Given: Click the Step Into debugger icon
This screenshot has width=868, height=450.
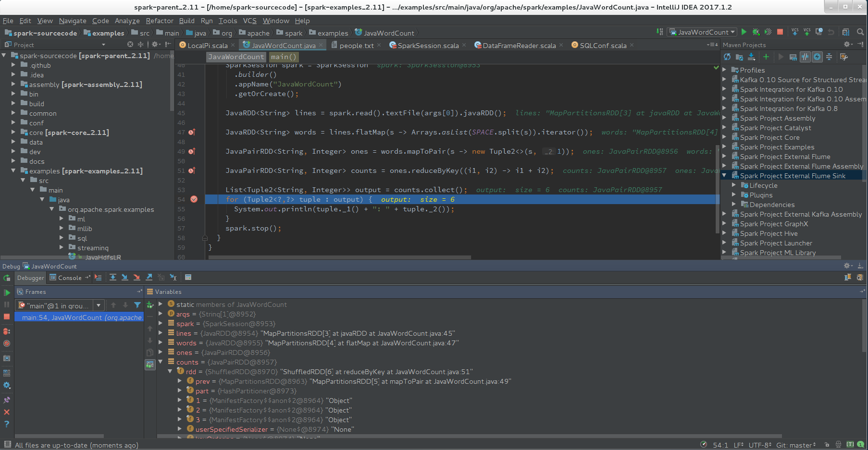Looking at the screenshot, I should point(125,278).
